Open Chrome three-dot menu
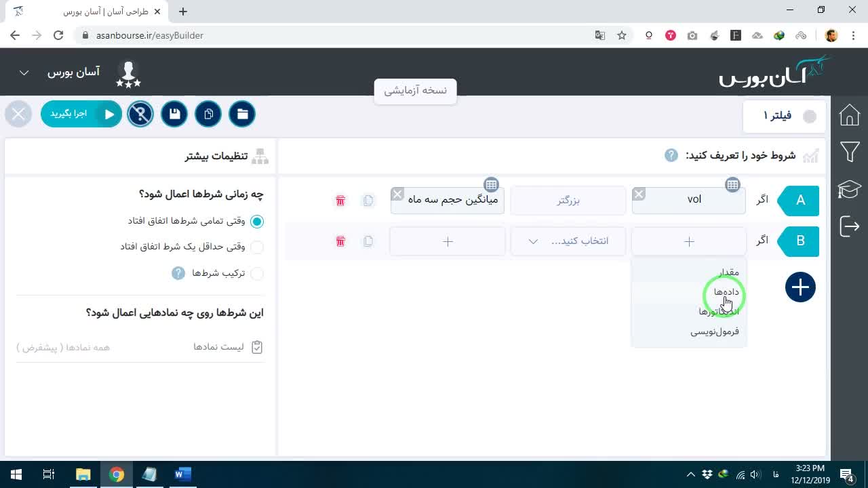Viewport: 868px width, 488px height. (853, 35)
